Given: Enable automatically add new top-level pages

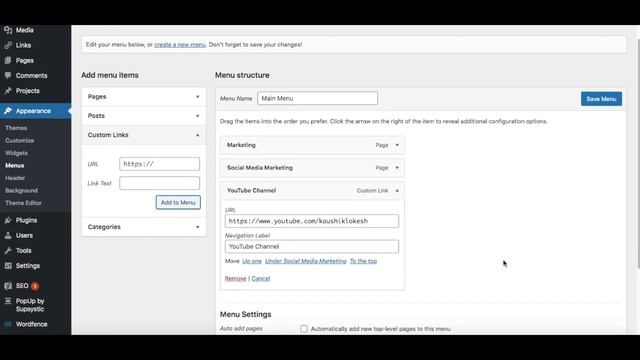Looking at the screenshot, I should (304, 329).
